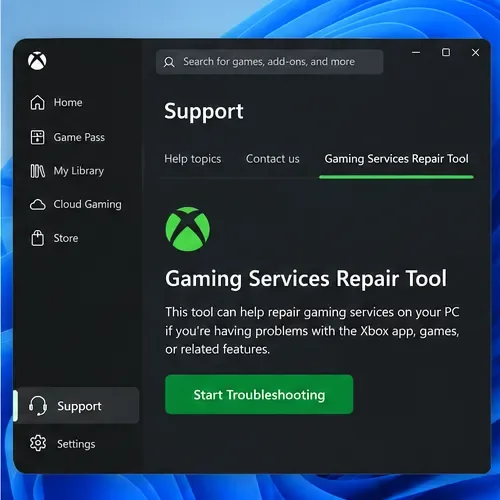Screen dimensions: 500x500
Task: Click the Support headset icon
Action: pos(38,406)
